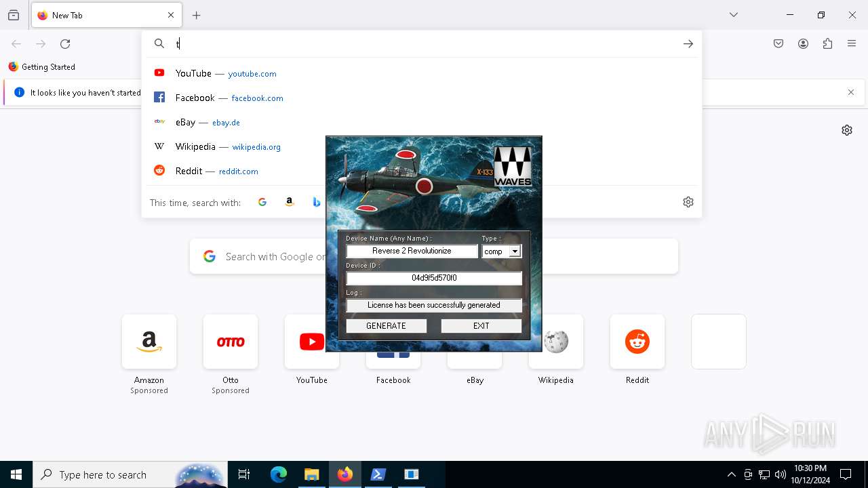Open the Windows Start menu

pos(16,474)
